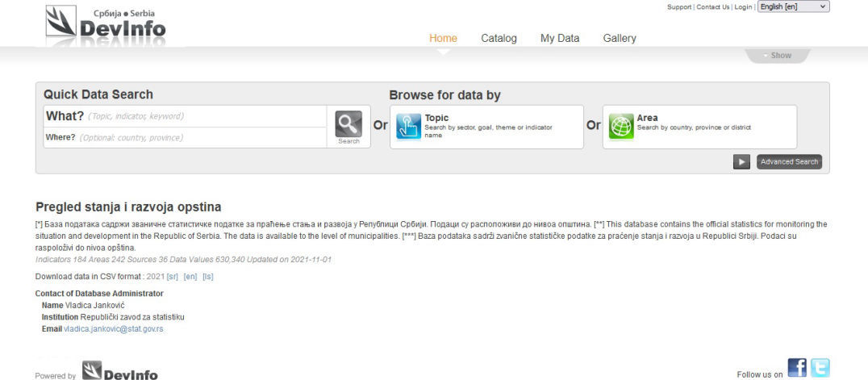Open the Topic browse icon
The height and width of the screenshot is (380, 868).
(409, 127)
